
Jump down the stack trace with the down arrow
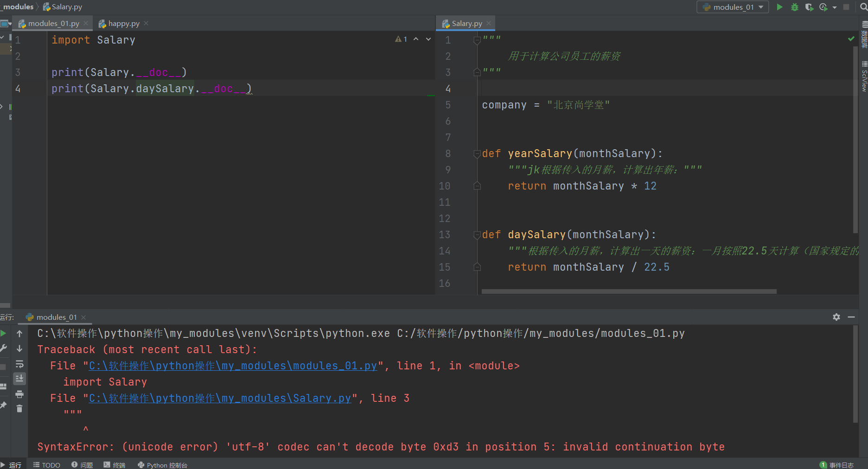coord(19,349)
